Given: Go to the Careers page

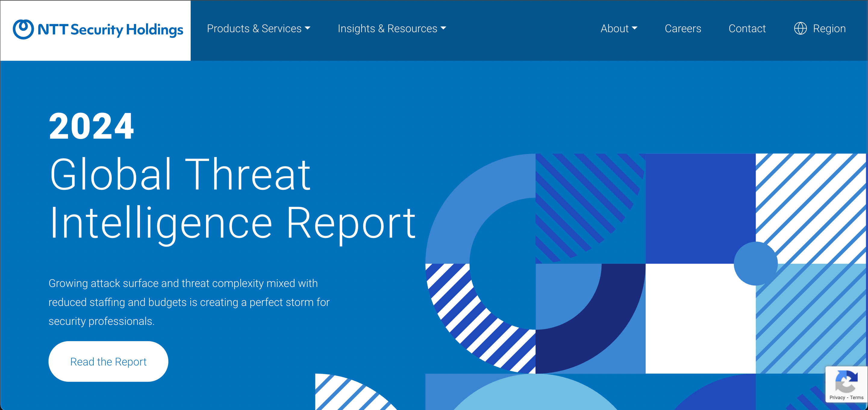Looking at the screenshot, I should pyautogui.click(x=683, y=29).
